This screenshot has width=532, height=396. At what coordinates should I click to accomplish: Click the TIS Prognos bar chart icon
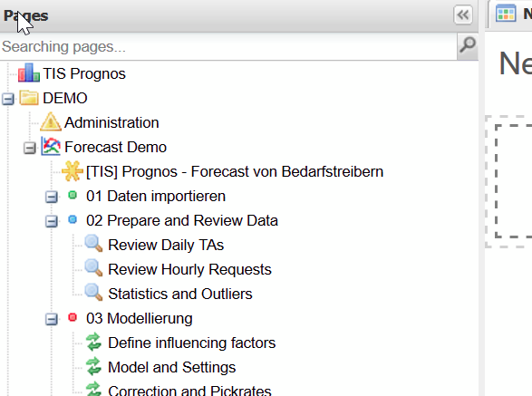(29, 72)
